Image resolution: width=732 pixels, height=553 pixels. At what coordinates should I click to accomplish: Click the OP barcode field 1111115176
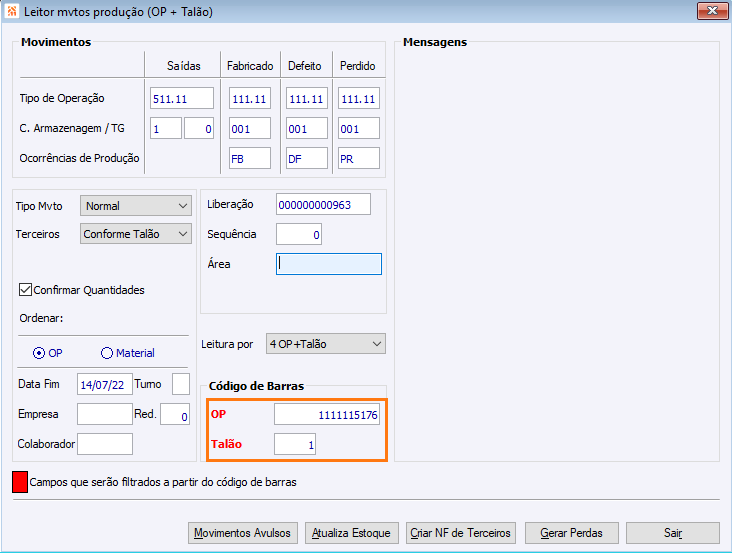327,414
